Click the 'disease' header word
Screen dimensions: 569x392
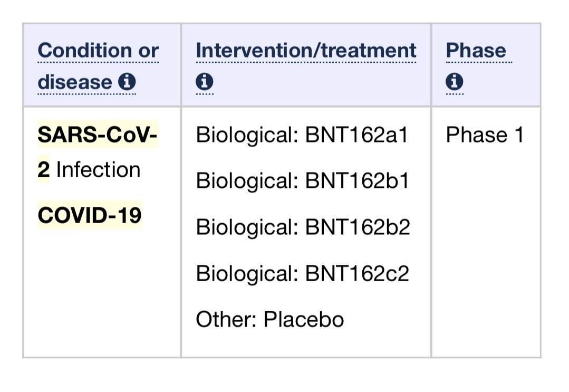click(x=75, y=82)
